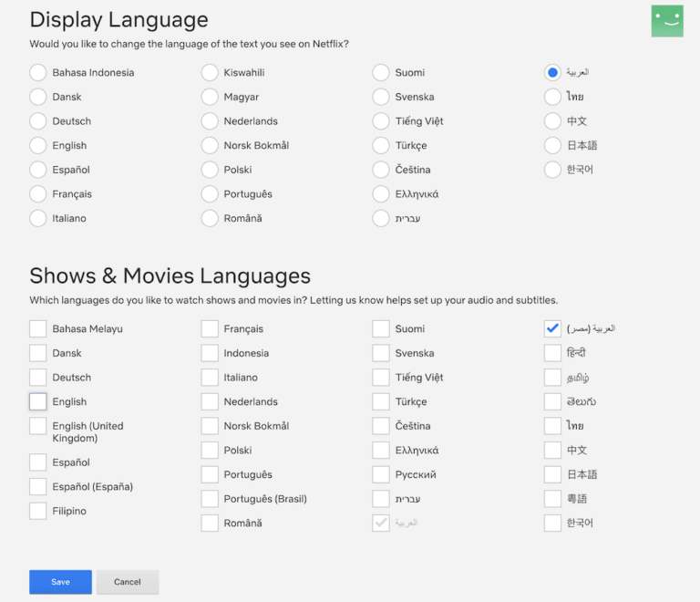Enable the plain Português shows checkbox

click(210, 474)
